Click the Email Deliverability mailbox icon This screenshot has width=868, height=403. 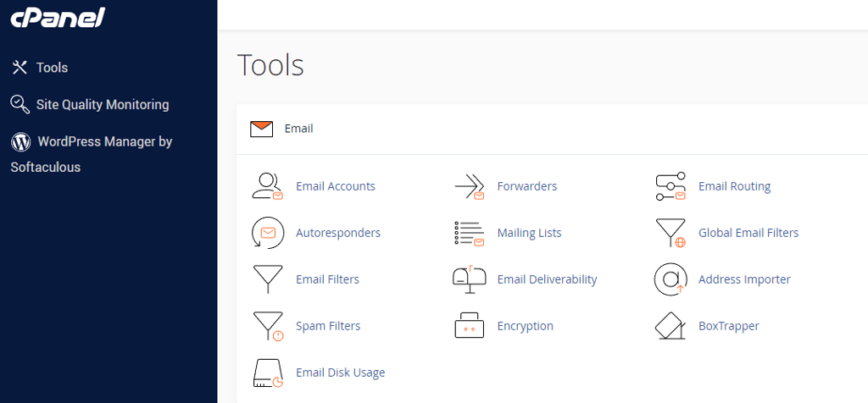470,279
